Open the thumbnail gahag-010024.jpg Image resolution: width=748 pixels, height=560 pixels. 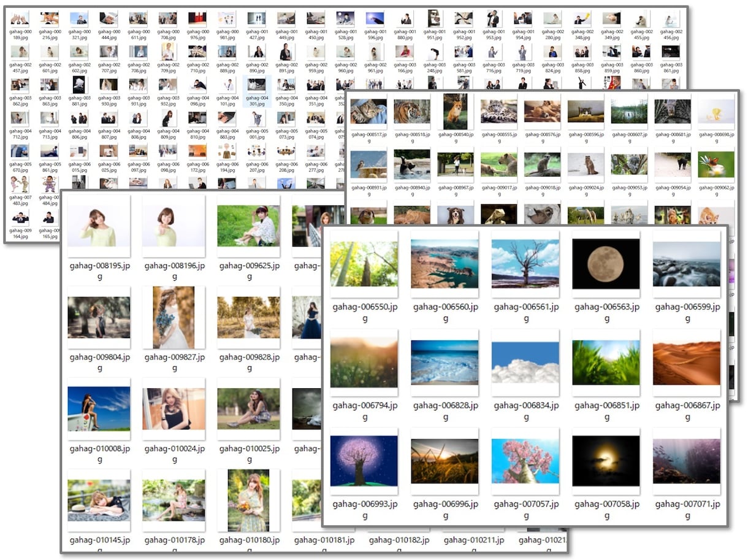tap(174, 408)
